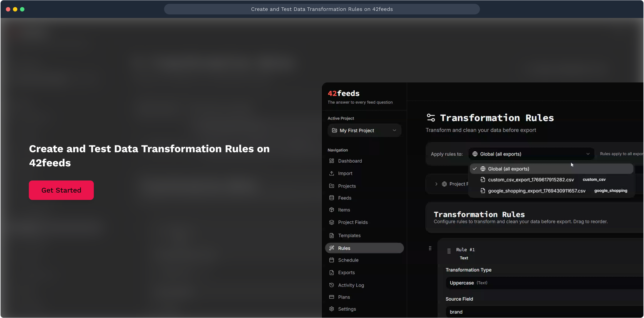The width and height of the screenshot is (644, 318).
Task: Open the Templates navigation link
Action: pos(349,236)
